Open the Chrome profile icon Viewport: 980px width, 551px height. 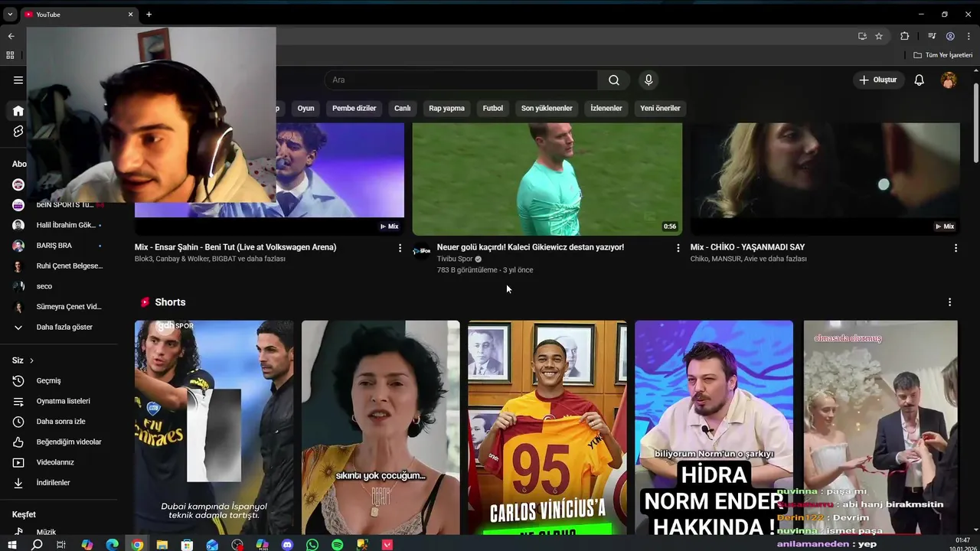click(950, 36)
